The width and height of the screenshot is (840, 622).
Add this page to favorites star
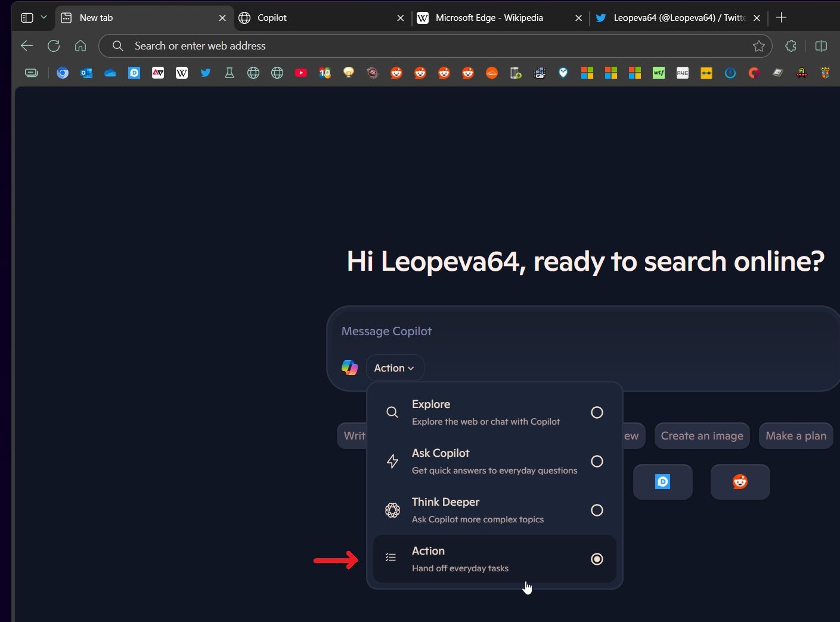coord(758,46)
